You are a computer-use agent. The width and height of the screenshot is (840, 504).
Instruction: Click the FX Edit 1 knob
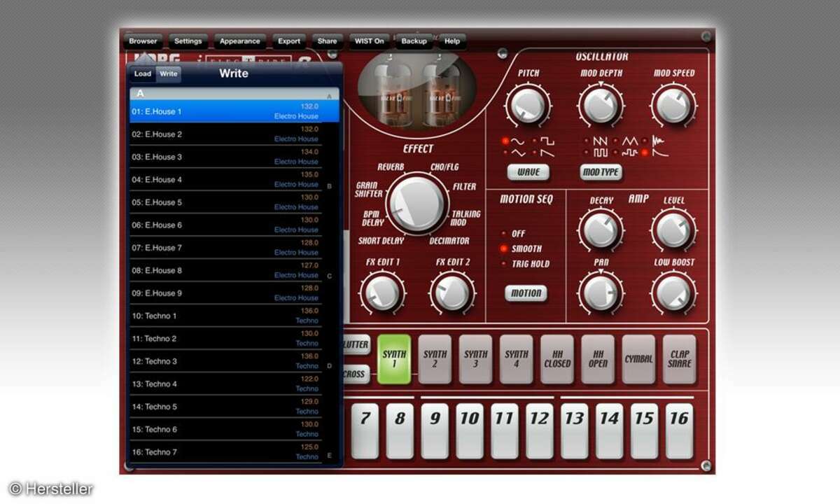pos(381,293)
